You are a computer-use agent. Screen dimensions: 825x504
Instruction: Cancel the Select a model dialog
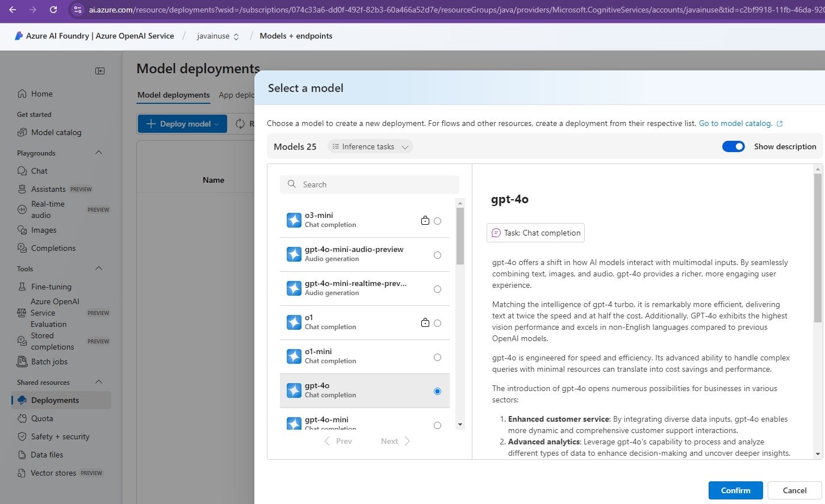coord(794,490)
